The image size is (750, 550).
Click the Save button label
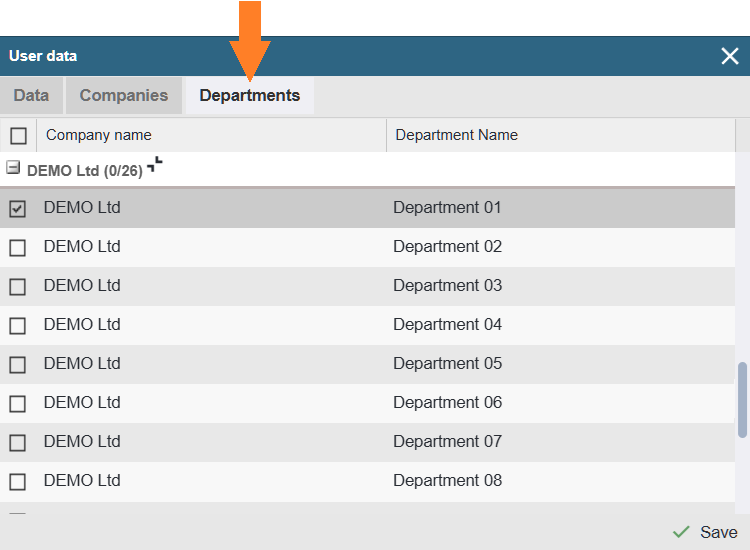pos(718,532)
